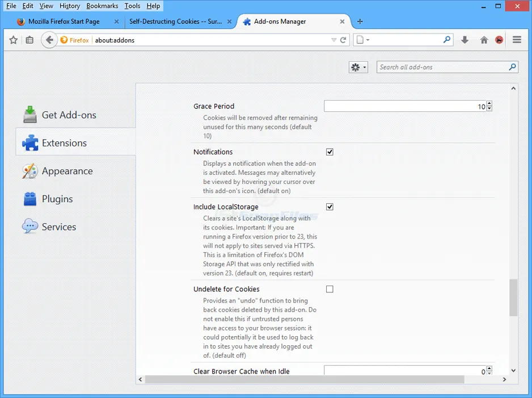
Task: Open the hamburger menu icon
Action: pyautogui.click(x=517, y=40)
